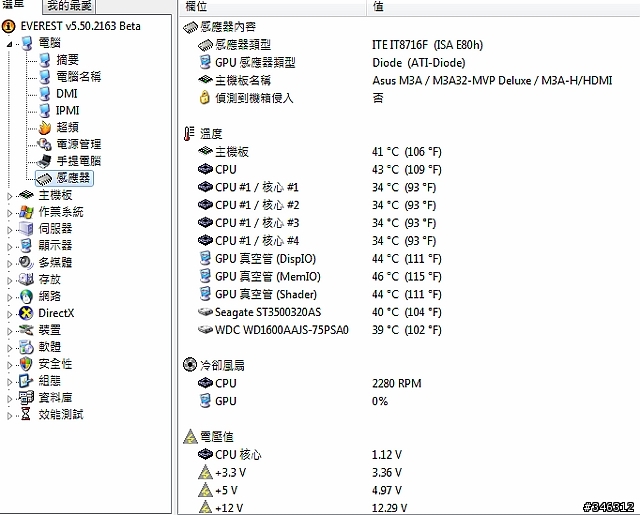640x515 pixels.
Task: Click the 冷卻風扇 fan section icon
Action: click(x=190, y=365)
